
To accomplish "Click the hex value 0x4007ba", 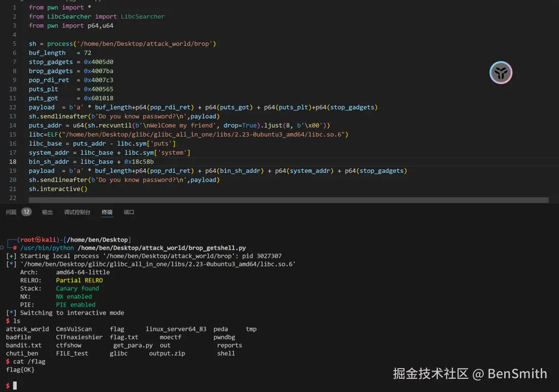I will (x=99, y=71).
